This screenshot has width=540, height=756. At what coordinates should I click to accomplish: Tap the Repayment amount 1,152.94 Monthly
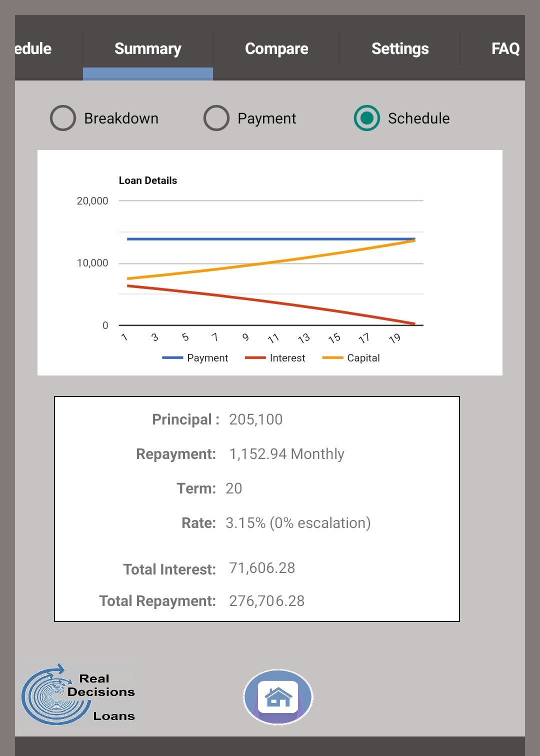coord(286,454)
